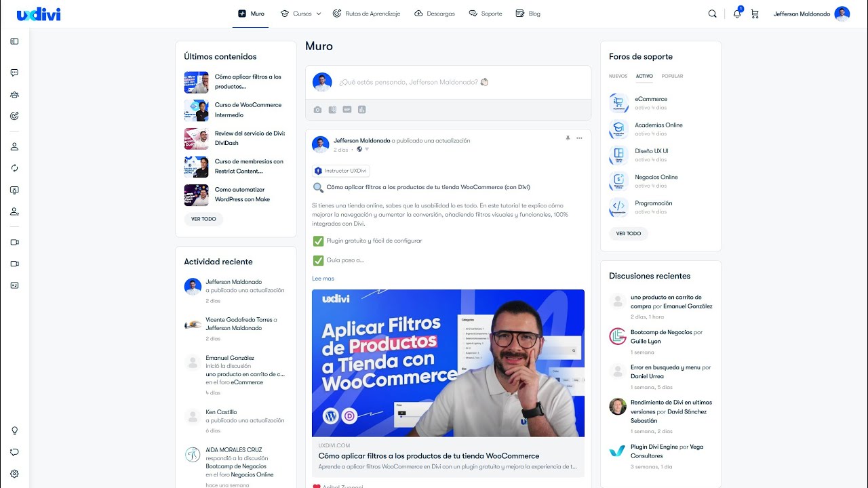Open the Soporte menu item
The height and width of the screenshot is (488, 868).
pyautogui.click(x=486, y=14)
